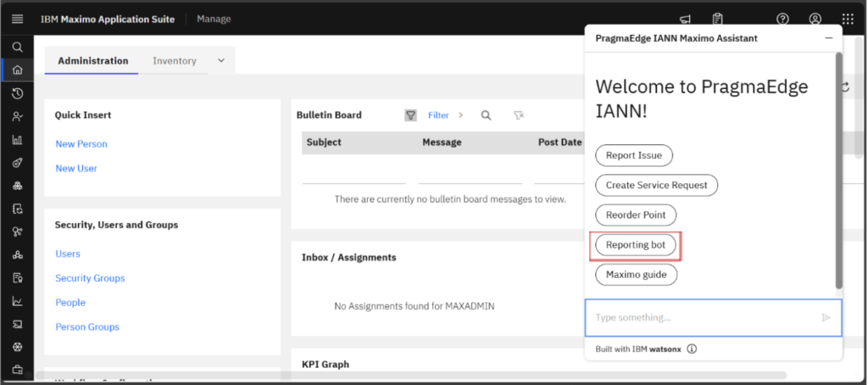Screen dimensions: 868x385
Task: Go to Home via sidebar house icon
Action: point(17,70)
